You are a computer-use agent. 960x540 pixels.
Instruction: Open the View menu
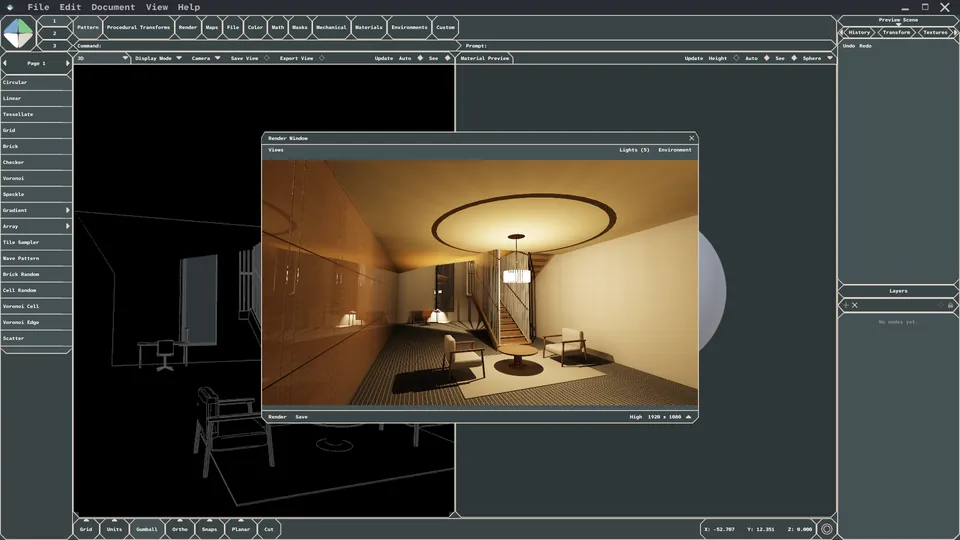[x=157, y=7]
